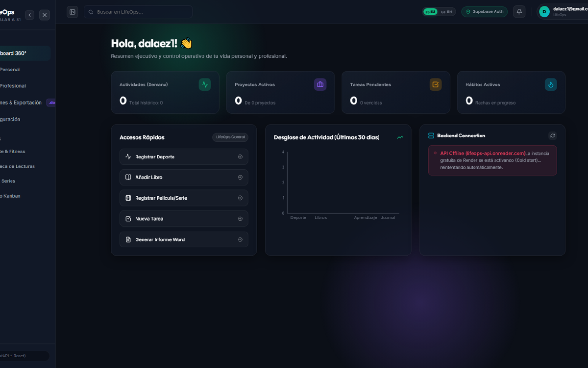Collapse the sidebar with the left chevron
The image size is (588, 368).
(x=29, y=15)
